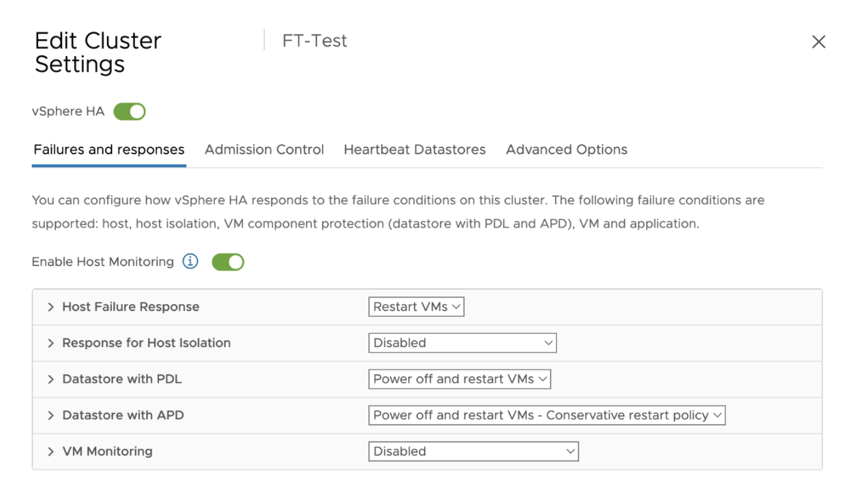This screenshot has width=854, height=504.
Task: Open the VM Monitoring Disabled dropdown
Action: [x=473, y=452]
